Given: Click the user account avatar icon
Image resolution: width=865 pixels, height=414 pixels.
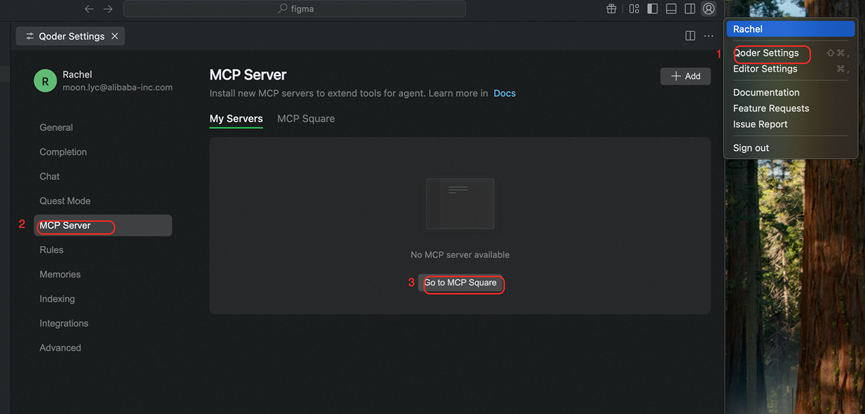Looking at the screenshot, I should [708, 9].
